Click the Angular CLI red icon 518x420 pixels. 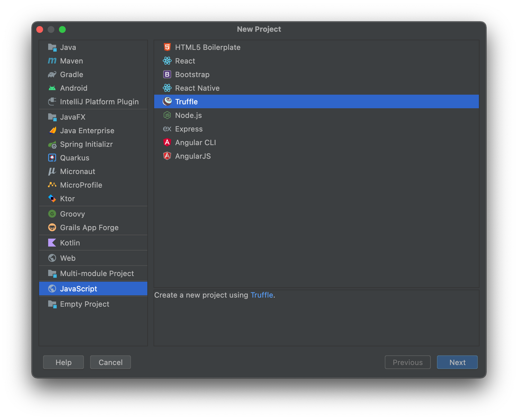tap(167, 143)
